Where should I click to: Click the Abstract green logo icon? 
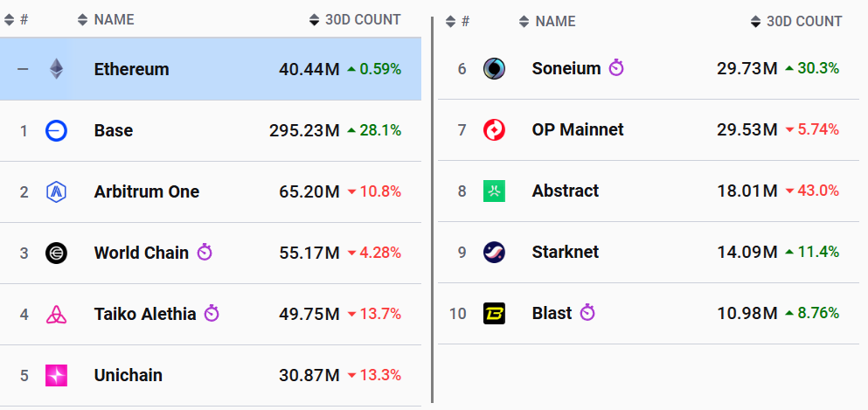coord(494,191)
